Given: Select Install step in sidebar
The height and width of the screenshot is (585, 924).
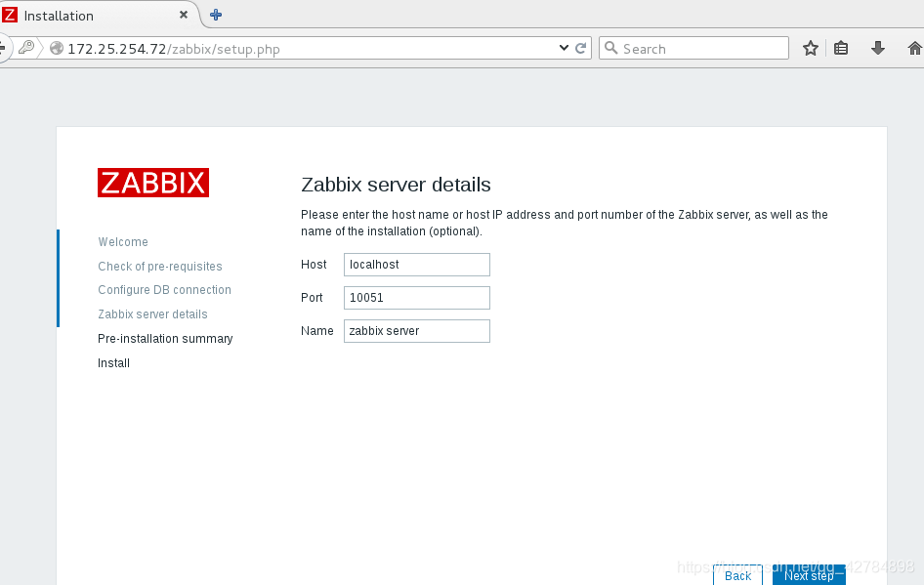Looking at the screenshot, I should pyautogui.click(x=113, y=363).
